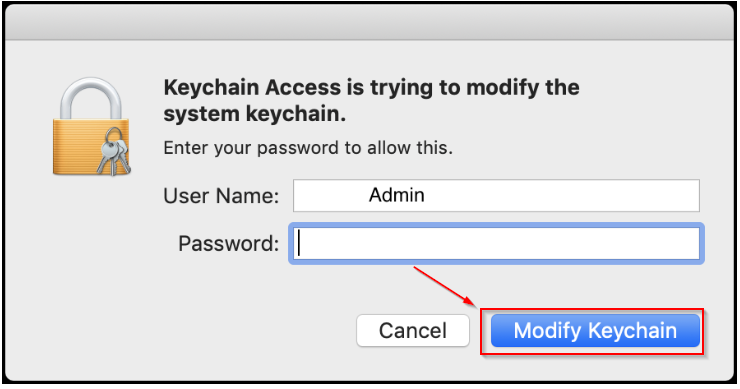Click the word "modify" in the heading
Image resolution: width=740 pixels, height=389 pixels.
coord(501,88)
